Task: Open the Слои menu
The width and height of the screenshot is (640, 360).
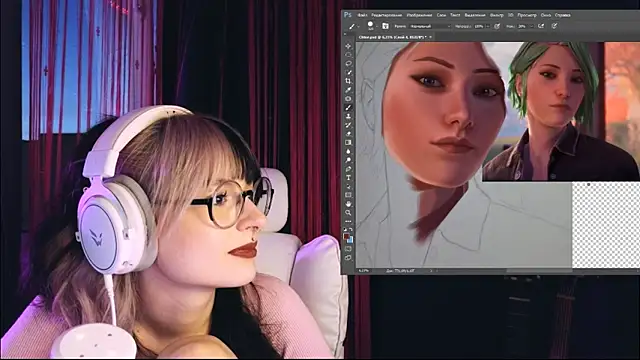Action: pyautogui.click(x=441, y=15)
